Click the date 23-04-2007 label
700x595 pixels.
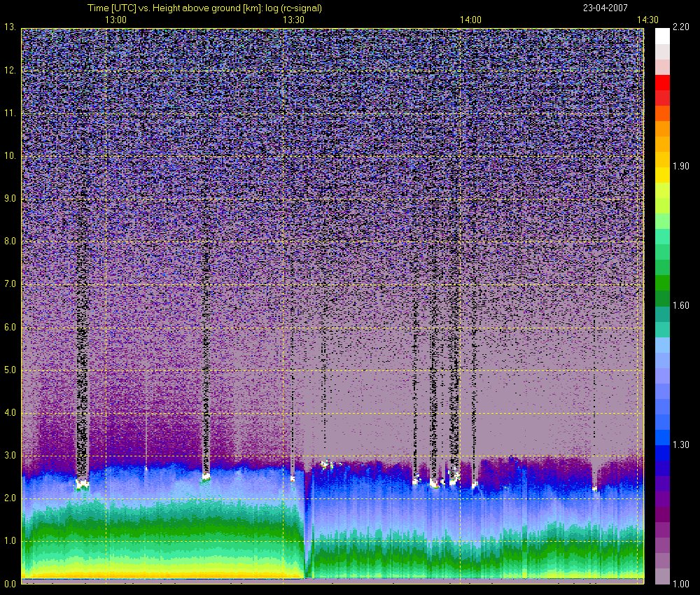click(x=605, y=8)
